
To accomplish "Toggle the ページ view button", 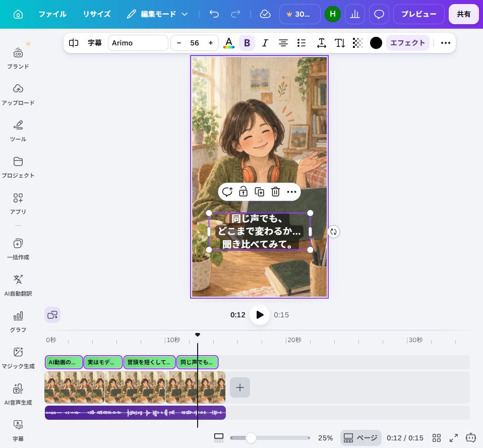I will pyautogui.click(x=360, y=438).
